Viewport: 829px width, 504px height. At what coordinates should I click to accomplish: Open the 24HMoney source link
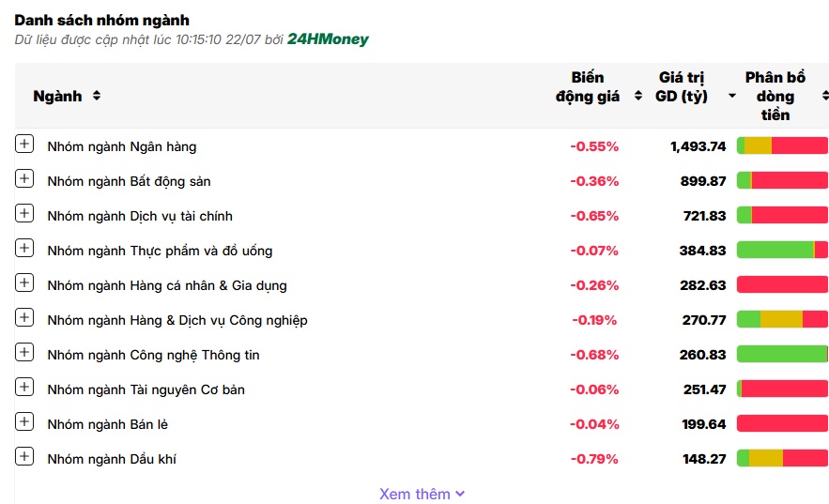pos(328,39)
